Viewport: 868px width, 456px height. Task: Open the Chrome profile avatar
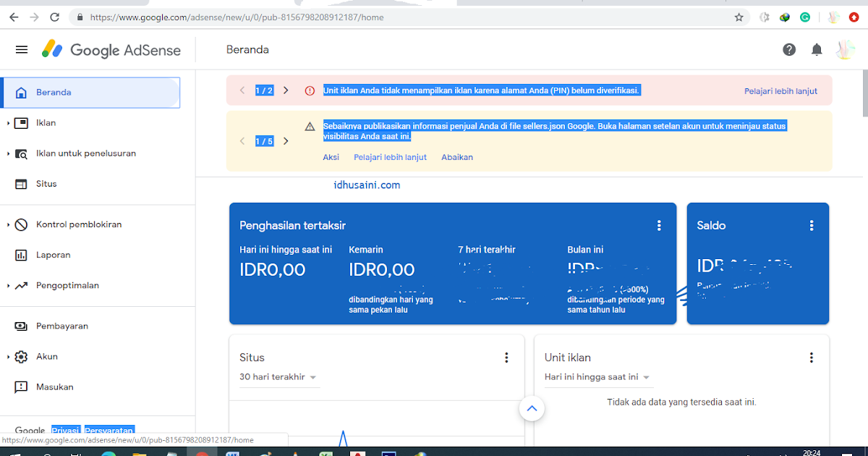point(833,17)
